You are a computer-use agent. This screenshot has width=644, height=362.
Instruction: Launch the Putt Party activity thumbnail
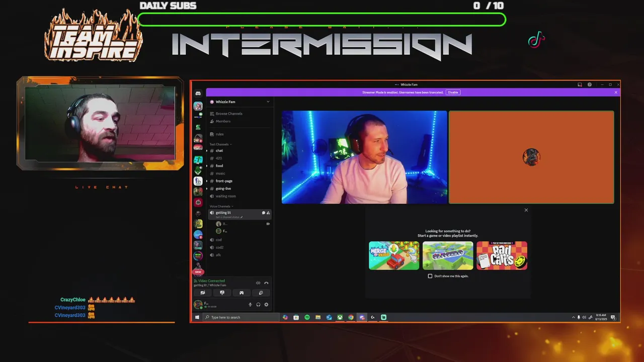[448, 255]
